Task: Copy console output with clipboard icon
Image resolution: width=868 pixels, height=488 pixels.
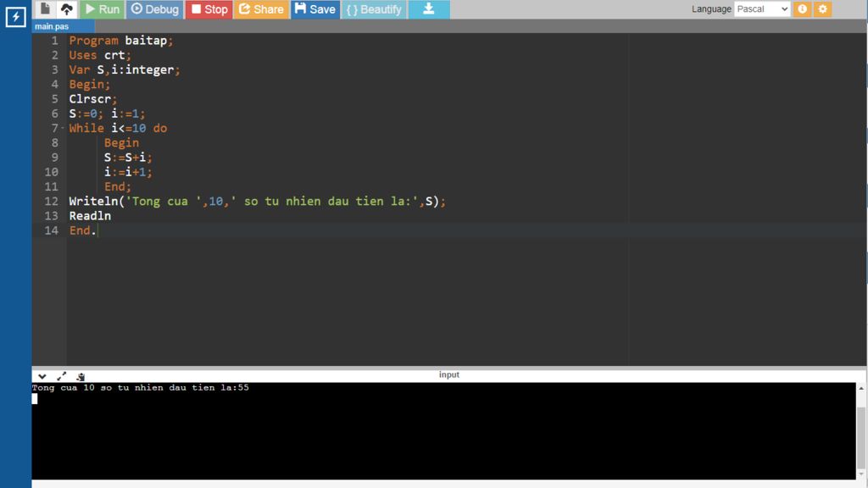Action: (x=81, y=376)
